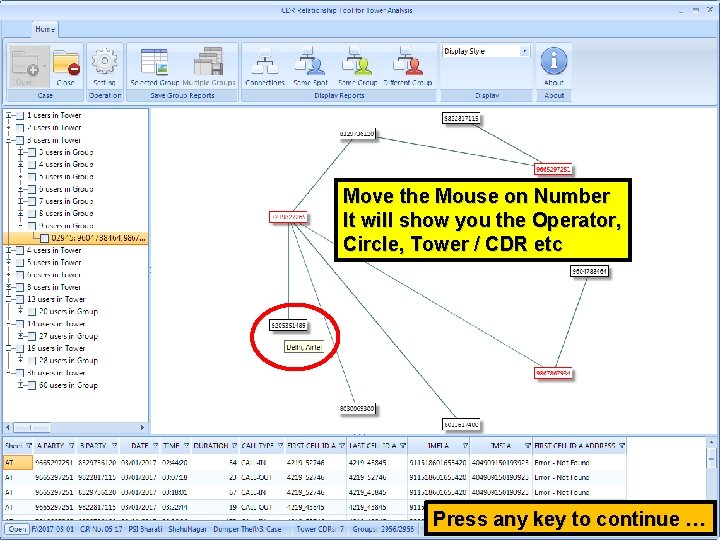Expand the '50 users in Group' node
720x540 pixels.
click(x=20, y=386)
